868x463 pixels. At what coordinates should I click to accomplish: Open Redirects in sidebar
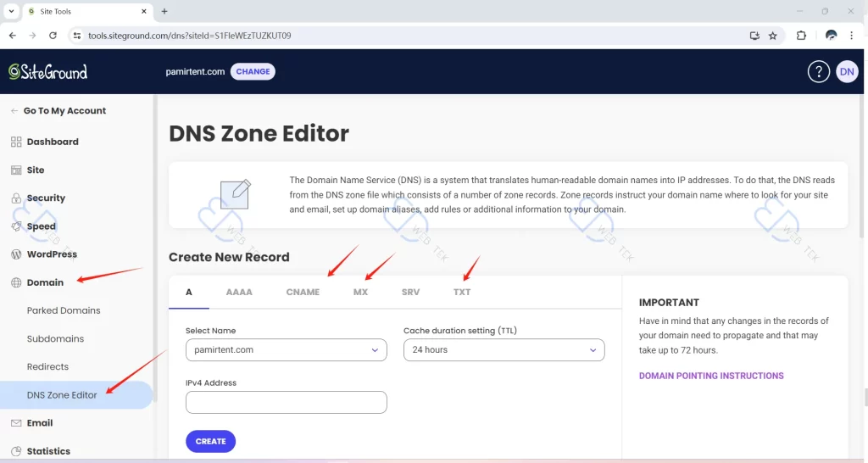point(47,366)
